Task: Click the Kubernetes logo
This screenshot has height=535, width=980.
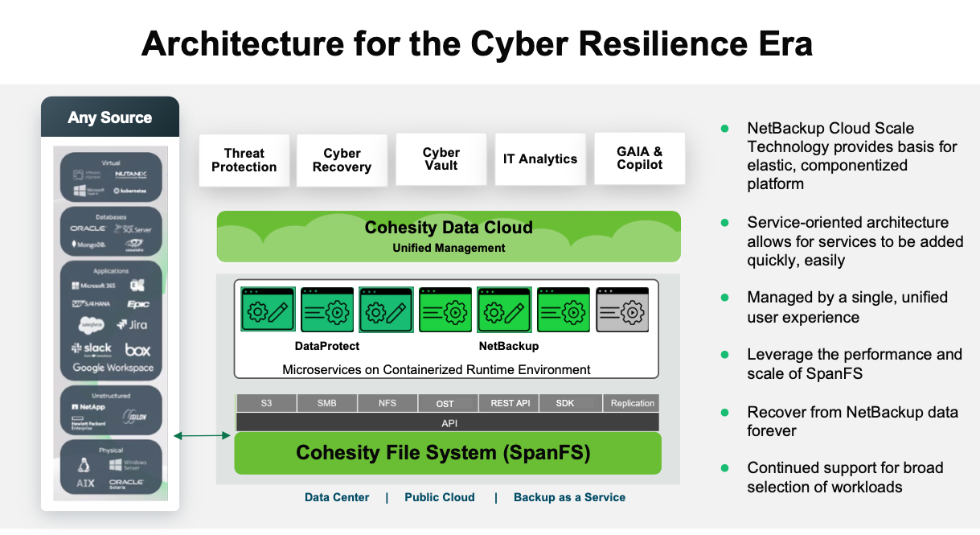Action: tap(130, 191)
